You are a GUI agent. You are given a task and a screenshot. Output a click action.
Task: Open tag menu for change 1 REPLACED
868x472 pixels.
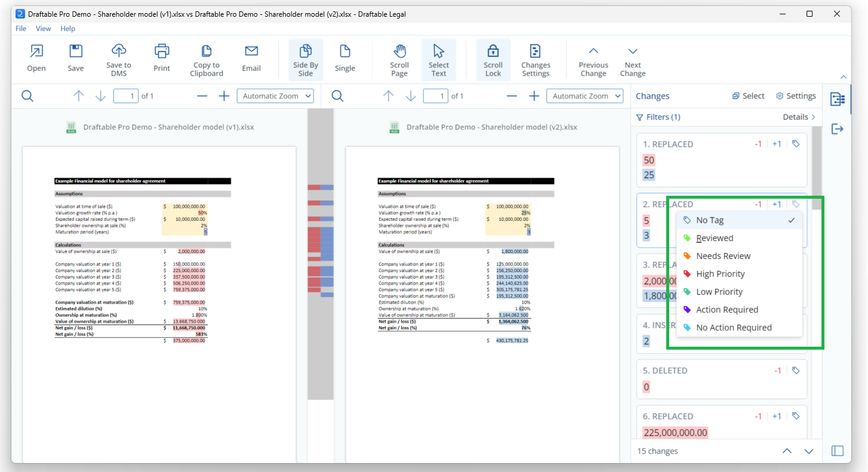(x=796, y=144)
